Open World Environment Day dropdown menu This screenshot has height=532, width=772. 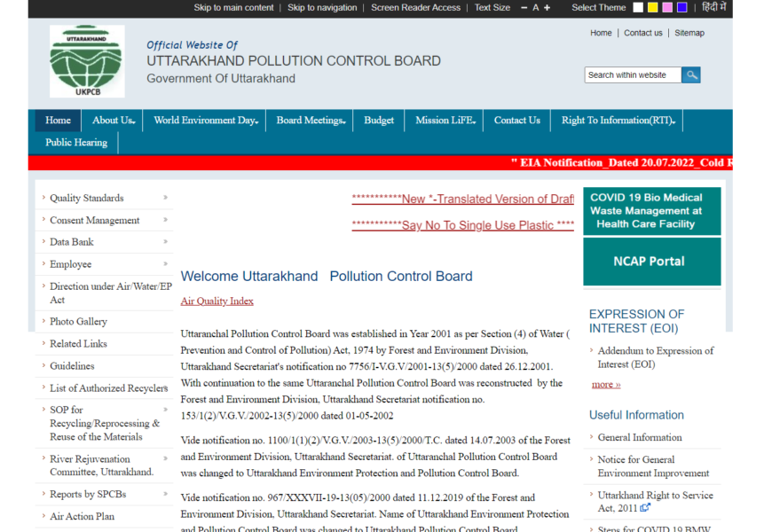[205, 121]
